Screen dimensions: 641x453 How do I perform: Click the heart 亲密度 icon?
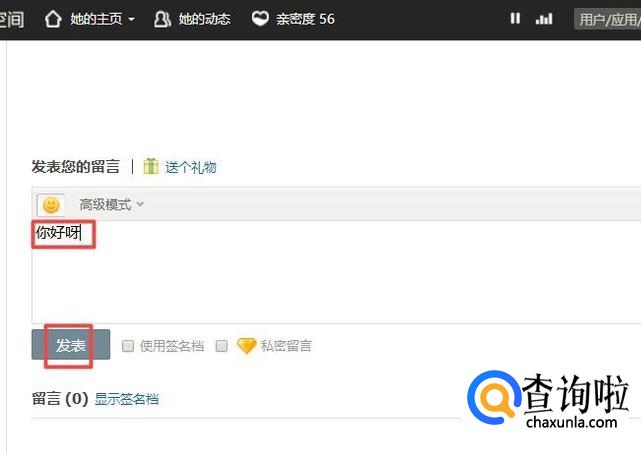[260, 18]
